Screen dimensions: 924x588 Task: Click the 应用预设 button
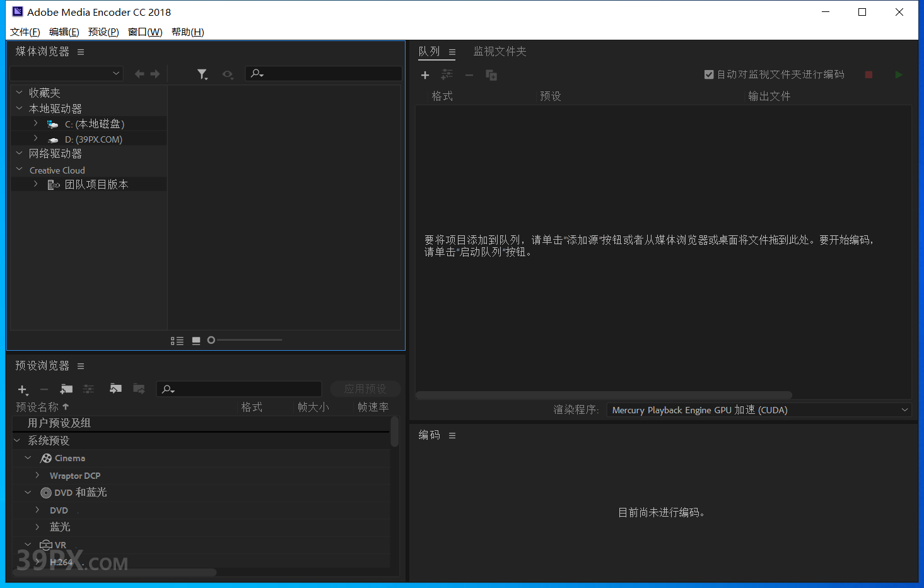[x=366, y=389]
